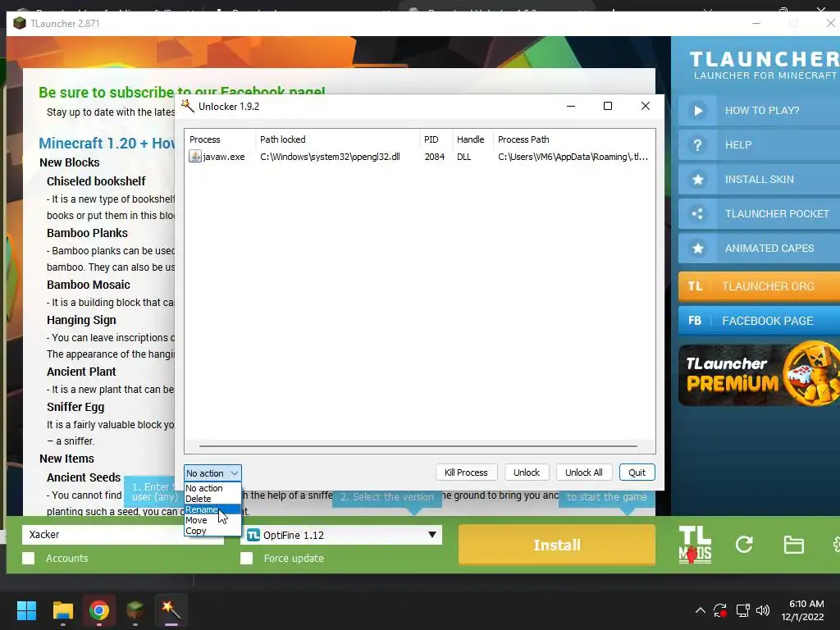Screen dimensions: 840x630
Task: Sort by the Process column header
Action: click(x=221, y=139)
